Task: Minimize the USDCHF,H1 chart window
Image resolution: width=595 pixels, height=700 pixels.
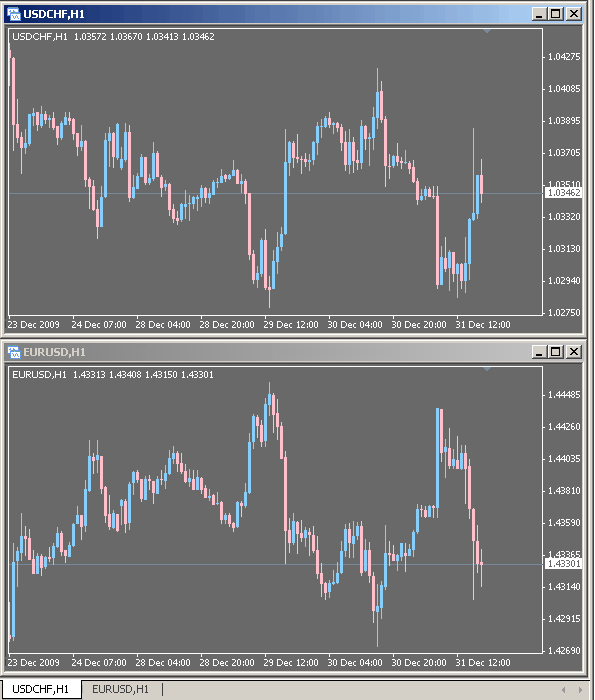Action: [540, 14]
